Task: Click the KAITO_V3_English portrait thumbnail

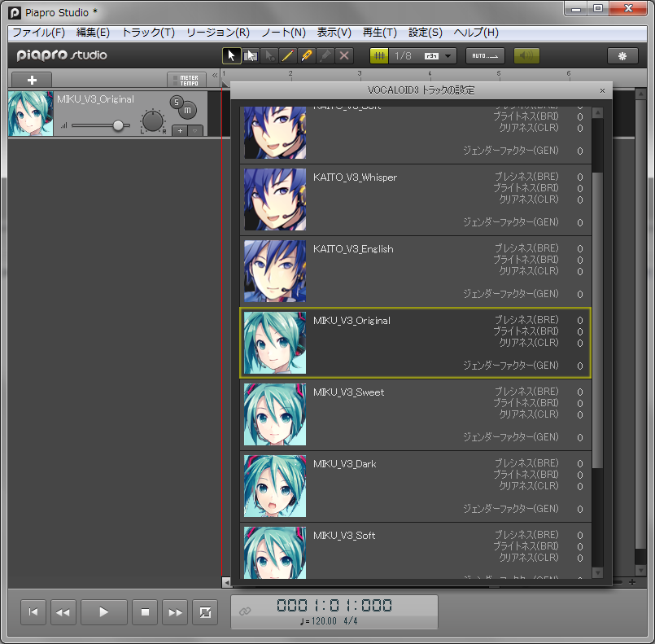Action: coord(275,271)
